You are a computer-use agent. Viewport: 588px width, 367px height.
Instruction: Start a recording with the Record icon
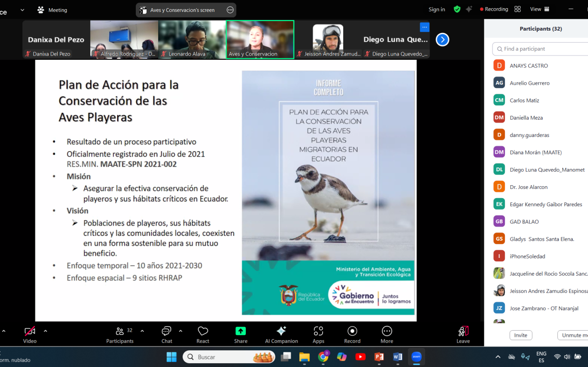(352, 334)
